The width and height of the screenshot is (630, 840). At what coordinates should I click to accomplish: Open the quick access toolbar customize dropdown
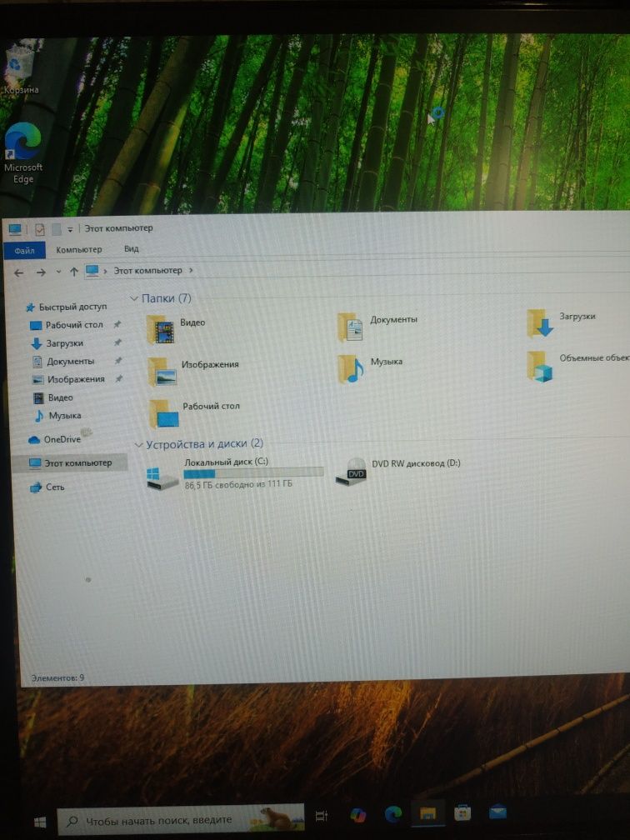70,230
